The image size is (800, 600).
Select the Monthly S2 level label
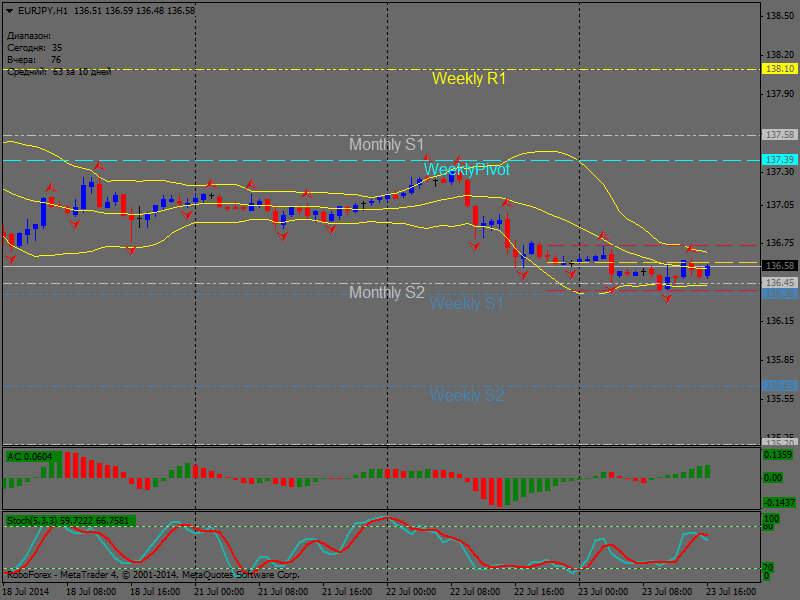tap(386, 292)
